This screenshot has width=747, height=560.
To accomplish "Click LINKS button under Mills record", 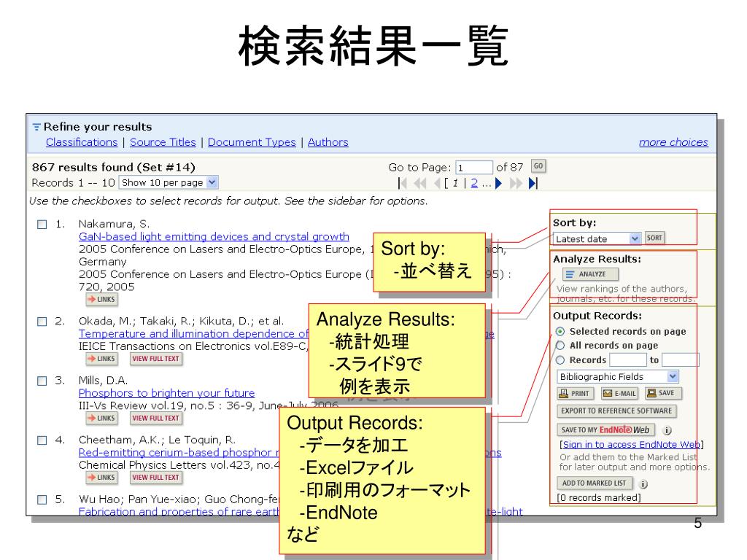I will [102, 418].
